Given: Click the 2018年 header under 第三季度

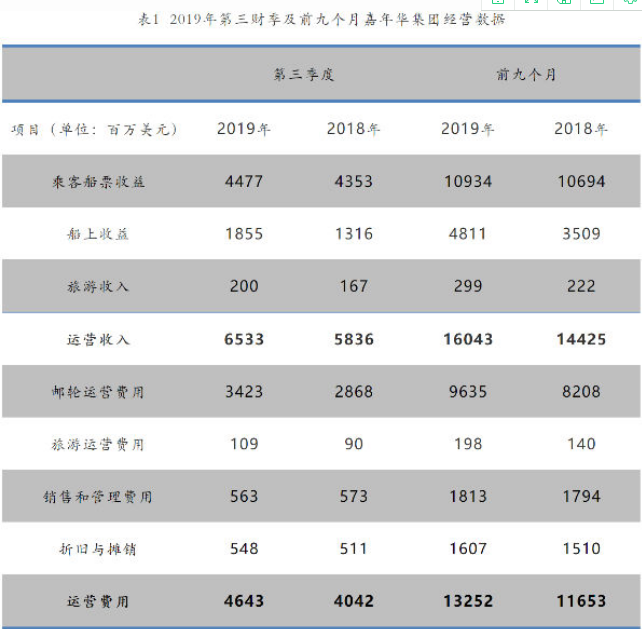Looking at the screenshot, I should point(353,129).
